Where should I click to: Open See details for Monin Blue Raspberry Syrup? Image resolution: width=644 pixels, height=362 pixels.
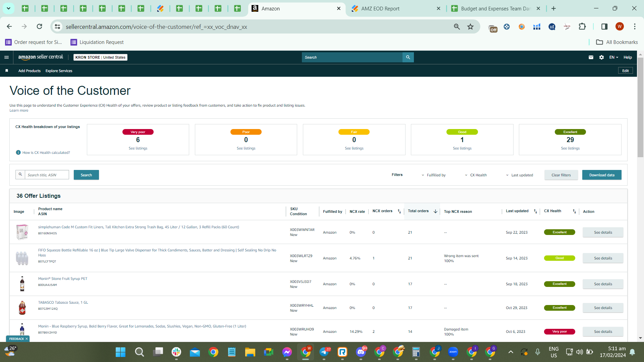[603, 331]
